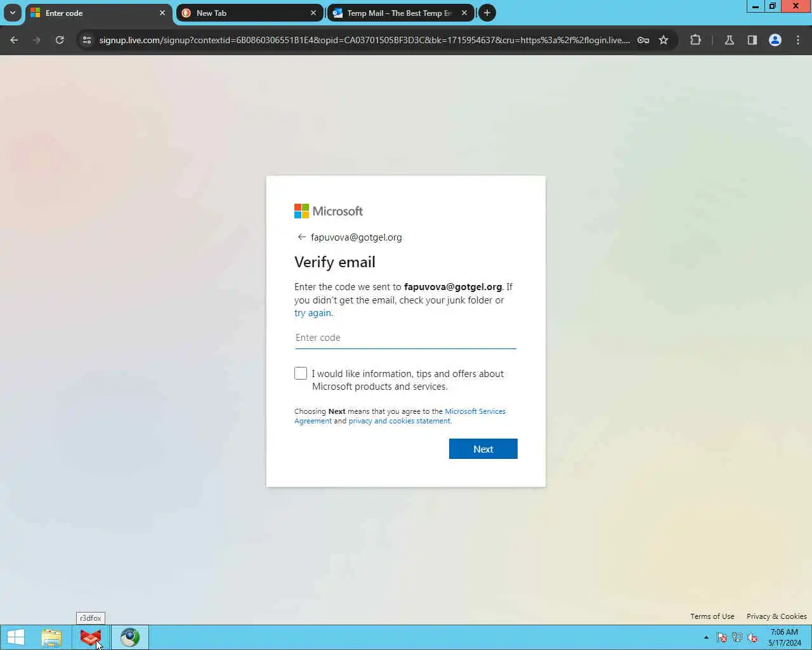Click the address bar URL

[365, 40]
